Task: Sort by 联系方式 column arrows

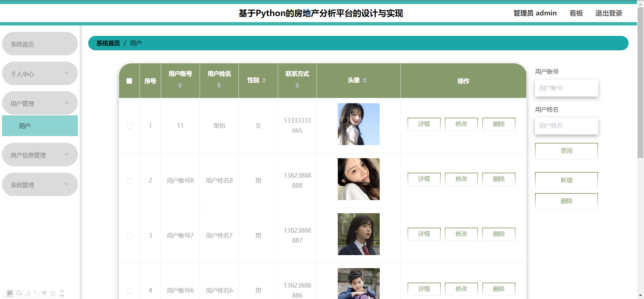Action: click(x=297, y=85)
